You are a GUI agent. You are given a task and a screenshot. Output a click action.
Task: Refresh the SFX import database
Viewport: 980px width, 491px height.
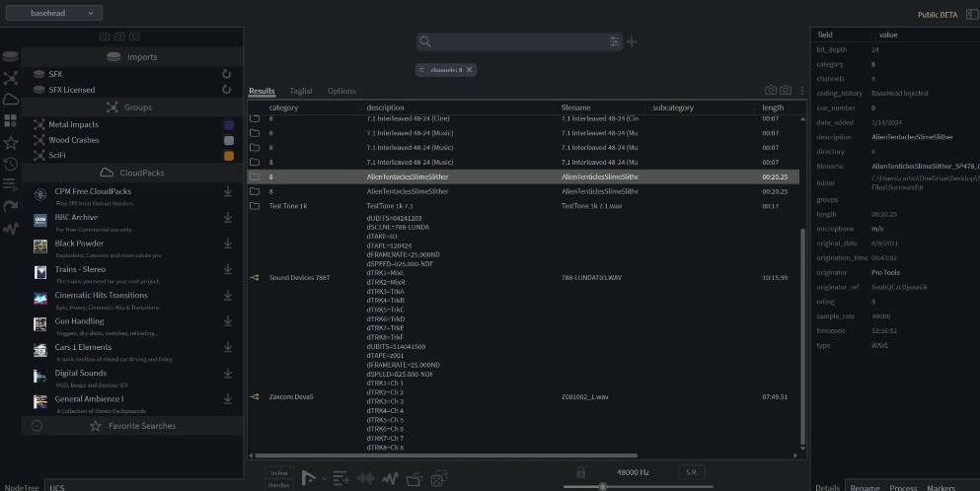(x=227, y=74)
